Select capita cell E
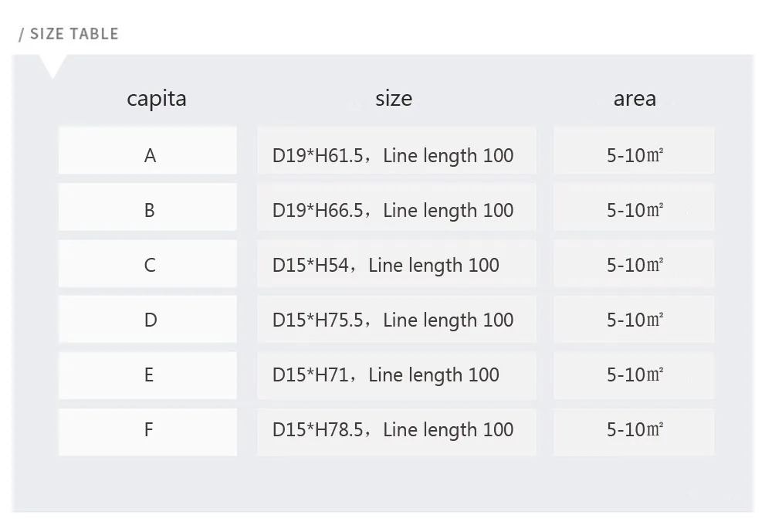Viewport: 772px width, 532px height. [149, 374]
